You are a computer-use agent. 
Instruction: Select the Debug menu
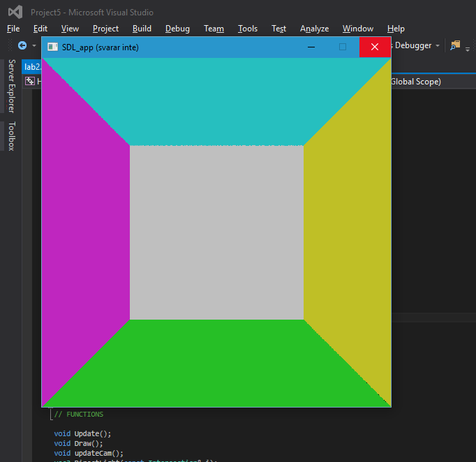[177, 29]
